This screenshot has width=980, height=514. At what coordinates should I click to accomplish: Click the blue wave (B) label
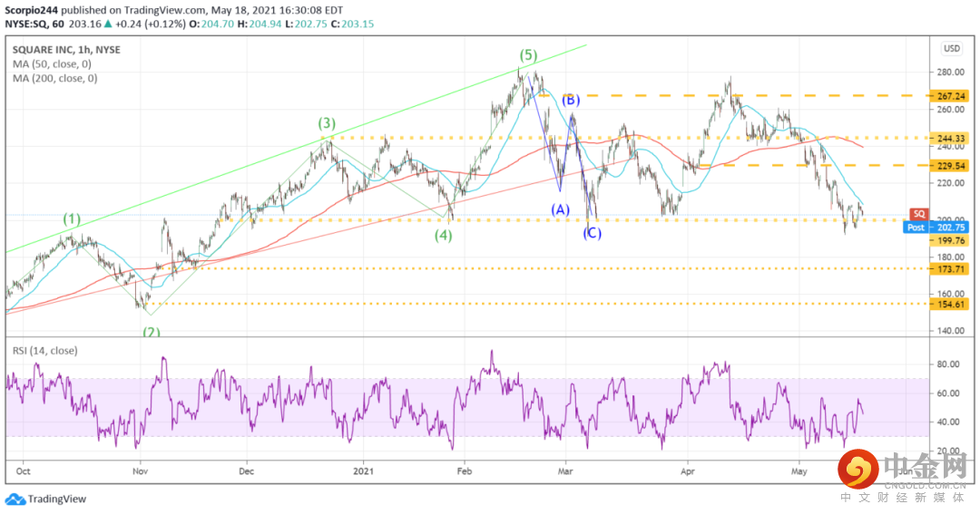pyautogui.click(x=571, y=100)
